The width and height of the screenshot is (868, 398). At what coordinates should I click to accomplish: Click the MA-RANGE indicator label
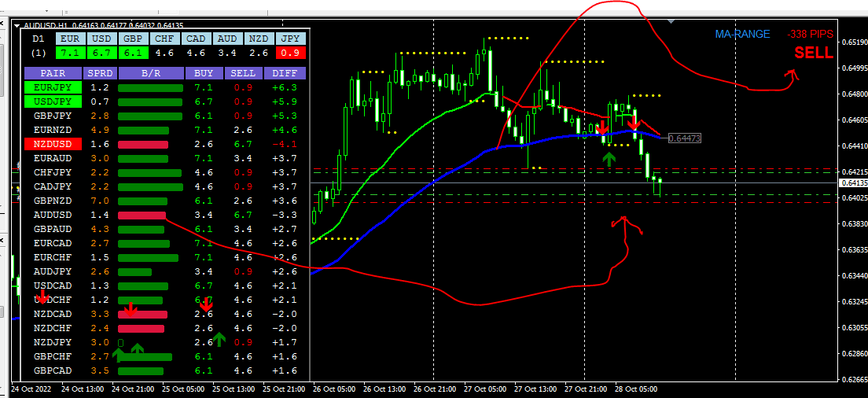click(742, 35)
